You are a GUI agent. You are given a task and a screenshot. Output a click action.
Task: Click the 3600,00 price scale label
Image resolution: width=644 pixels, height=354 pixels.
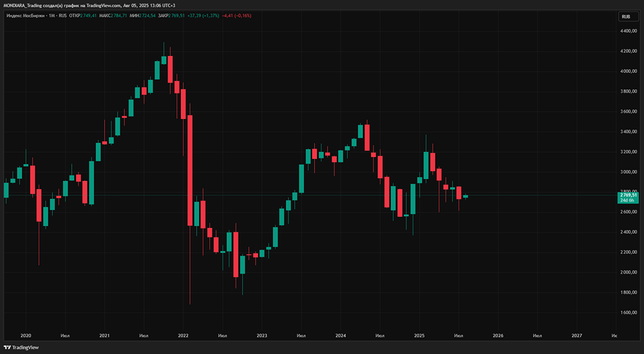[x=629, y=112]
